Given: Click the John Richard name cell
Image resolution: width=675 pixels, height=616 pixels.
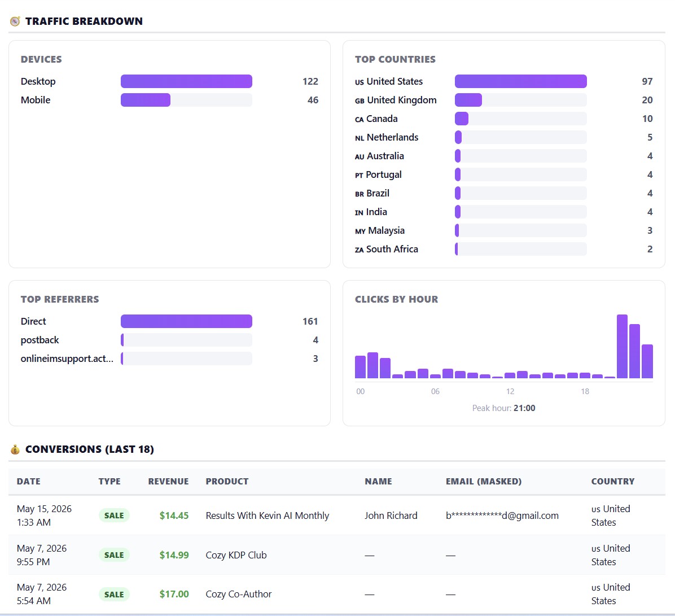Looking at the screenshot, I should pos(391,515).
